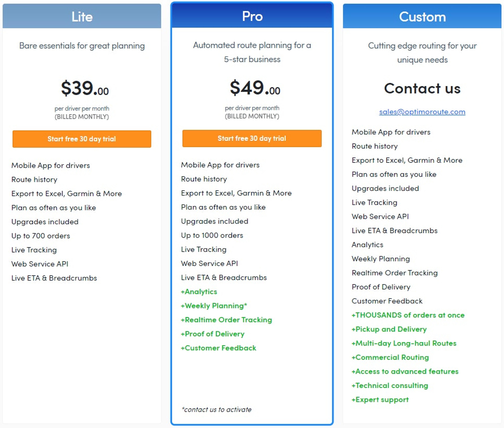Click +Pickup and Delivery feature
This screenshot has width=504, height=428.
(x=389, y=329)
